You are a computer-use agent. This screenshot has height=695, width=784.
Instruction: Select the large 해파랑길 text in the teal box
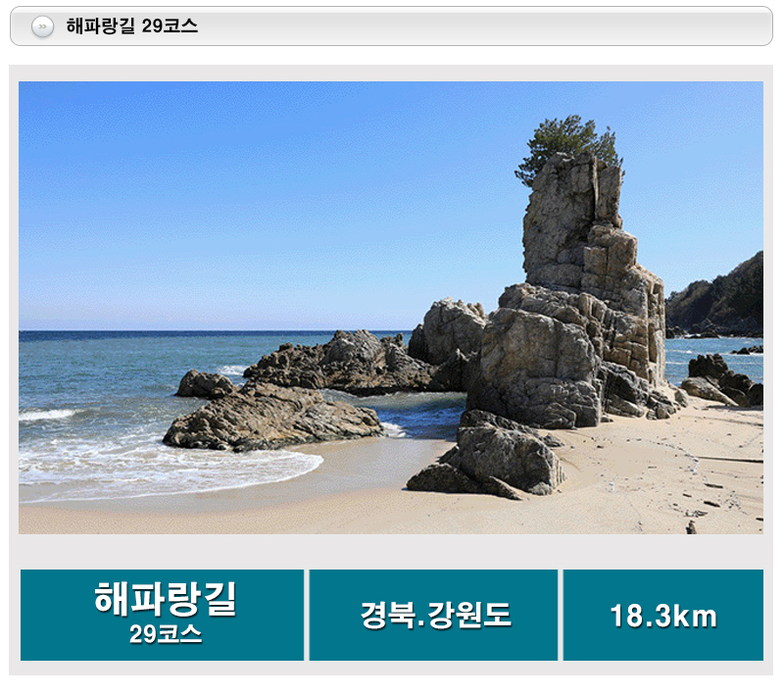[165, 599]
